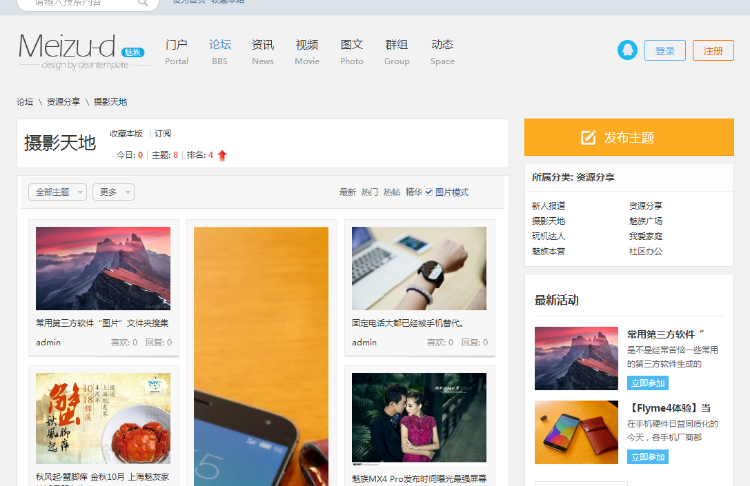Click 摄影天地 in the breadcrumb
The width and height of the screenshot is (750, 486).
click(110, 102)
